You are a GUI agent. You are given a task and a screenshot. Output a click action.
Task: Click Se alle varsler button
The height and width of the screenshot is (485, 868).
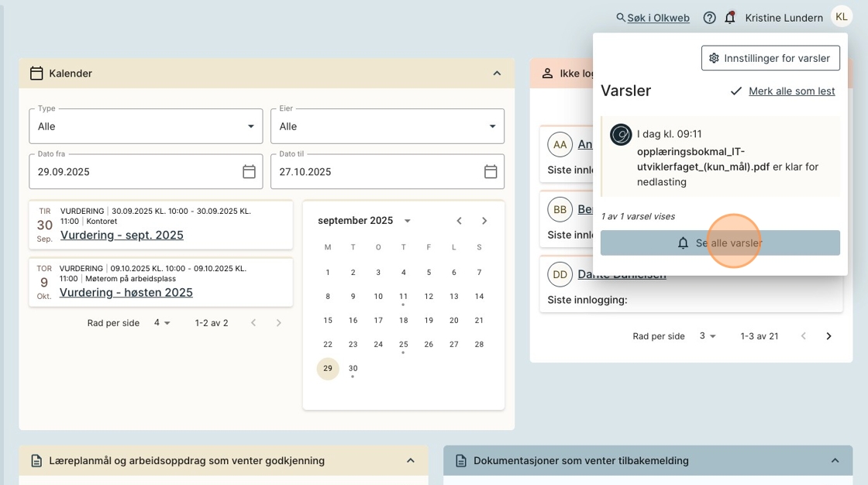[x=720, y=243]
